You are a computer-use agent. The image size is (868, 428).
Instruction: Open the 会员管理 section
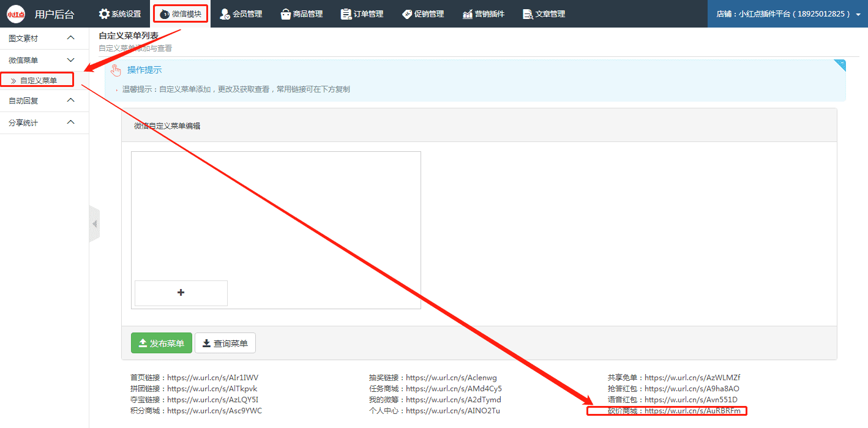241,13
